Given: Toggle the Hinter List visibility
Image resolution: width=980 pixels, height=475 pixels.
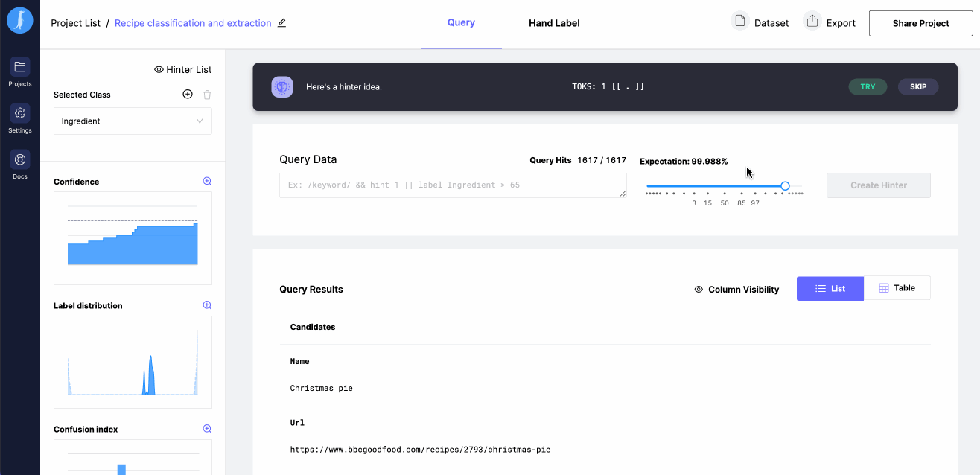Looking at the screenshot, I should click(182, 69).
